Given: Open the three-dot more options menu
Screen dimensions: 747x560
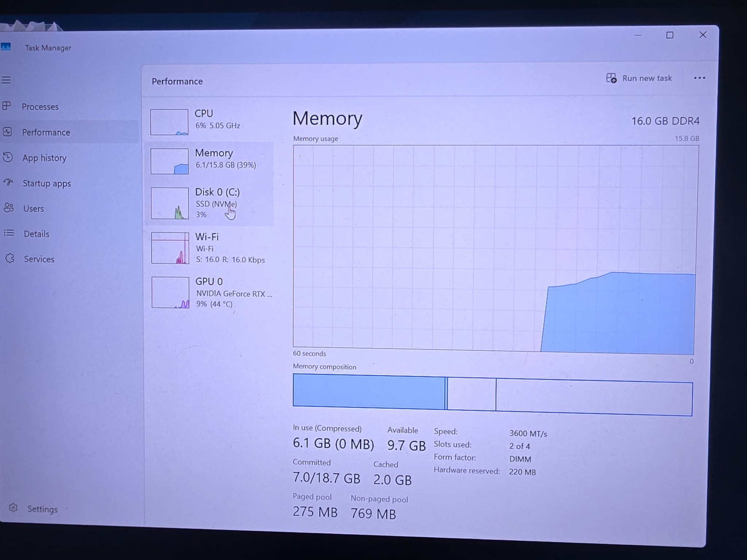Looking at the screenshot, I should coord(699,78).
